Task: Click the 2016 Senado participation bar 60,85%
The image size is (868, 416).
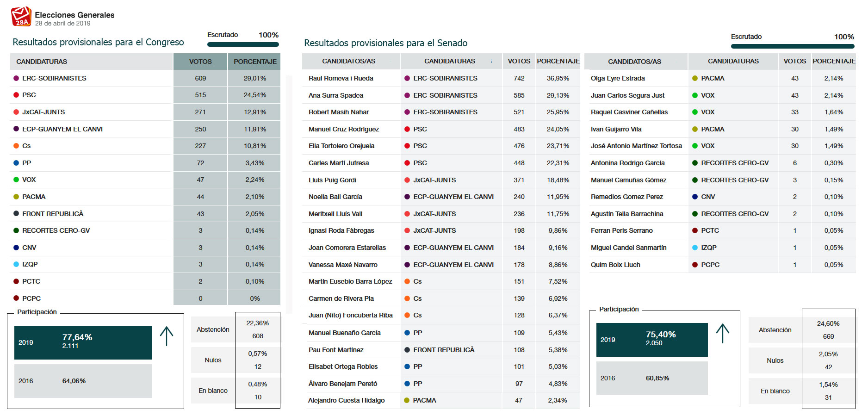Action: [x=652, y=378]
